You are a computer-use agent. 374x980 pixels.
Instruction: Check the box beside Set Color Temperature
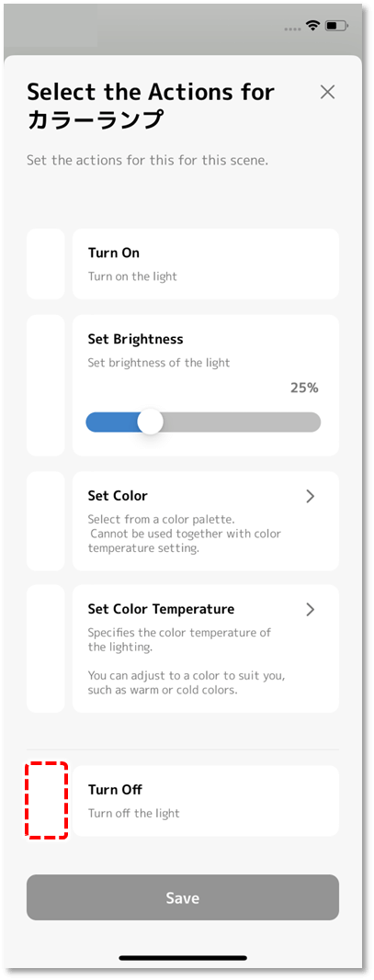click(x=46, y=648)
